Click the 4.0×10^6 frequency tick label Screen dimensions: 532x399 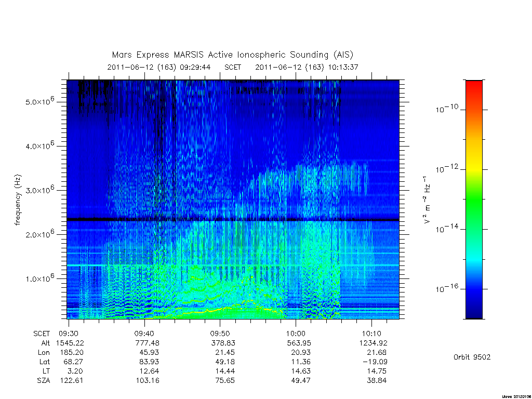tap(39, 145)
